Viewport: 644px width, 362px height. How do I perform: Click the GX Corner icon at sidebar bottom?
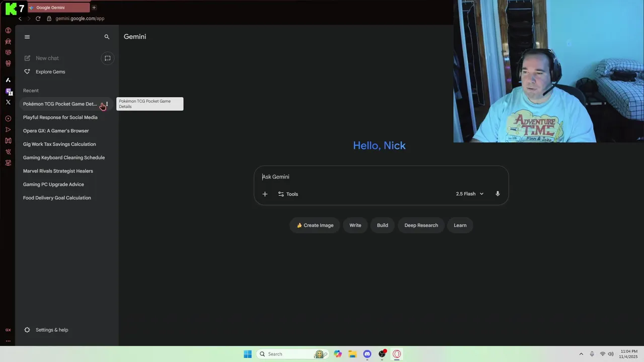(x=8, y=330)
